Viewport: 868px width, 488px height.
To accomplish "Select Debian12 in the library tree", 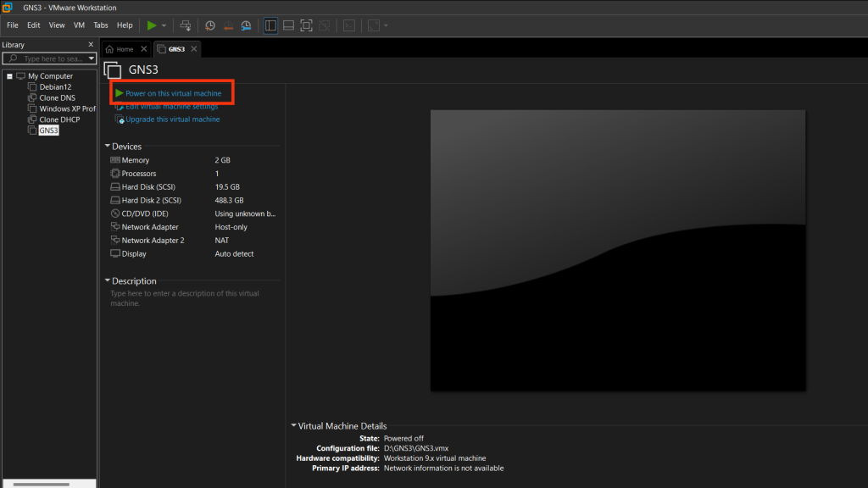I will point(55,87).
